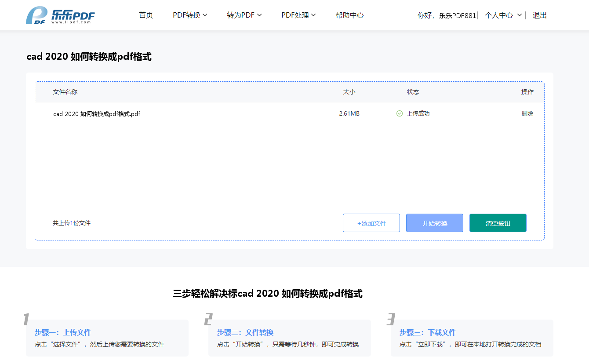Screen dimensions: 589x364
Task: Click the 操作 column header
Action: (527, 92)
